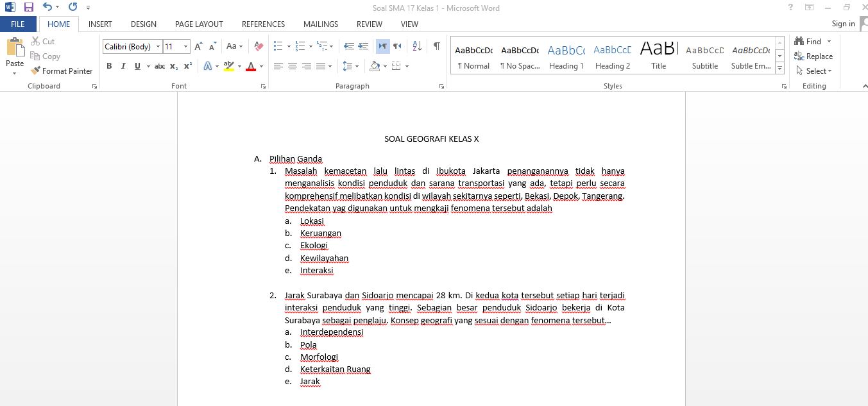The height and width of the screenshot is (406, 868).
Task: Apply strikethrough to the text
Action: [160, 66]
